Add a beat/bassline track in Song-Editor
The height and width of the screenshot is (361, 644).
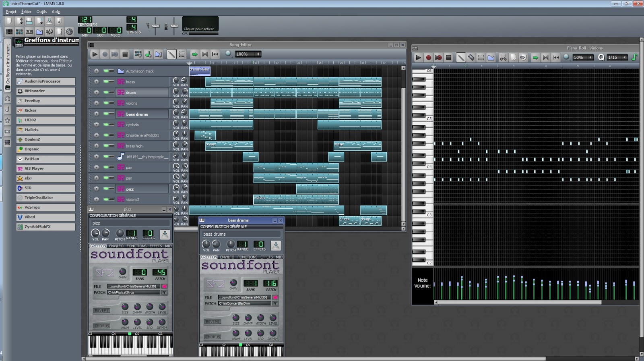click(138, 54)
